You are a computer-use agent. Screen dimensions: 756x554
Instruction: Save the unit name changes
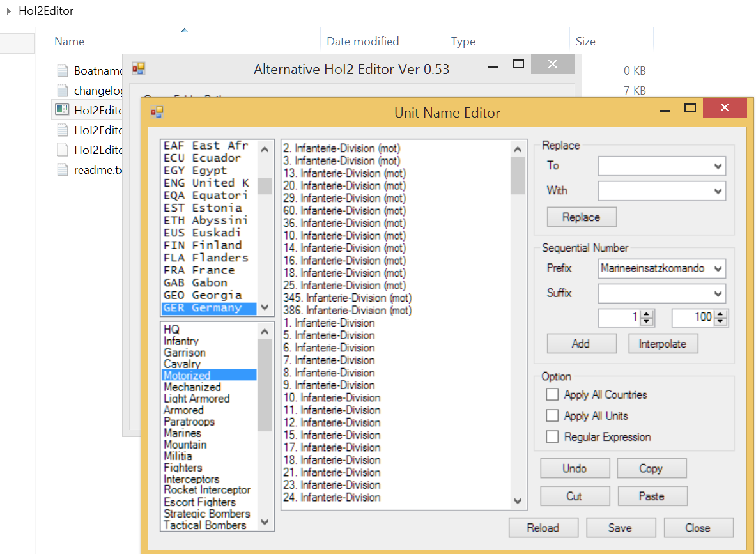pyautogui.click(x=621, y=528)
